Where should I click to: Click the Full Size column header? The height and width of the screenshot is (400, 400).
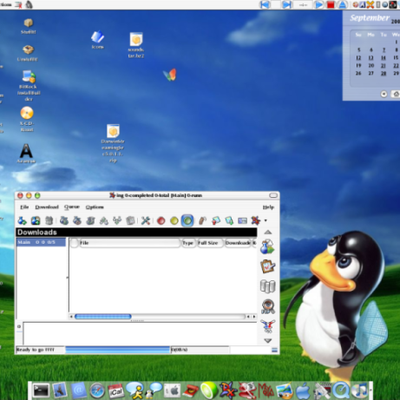point(209,243)
